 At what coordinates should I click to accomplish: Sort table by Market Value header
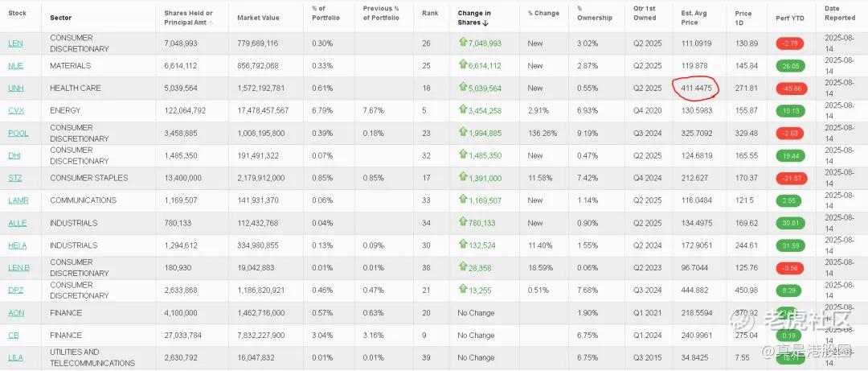click(258, 18)
